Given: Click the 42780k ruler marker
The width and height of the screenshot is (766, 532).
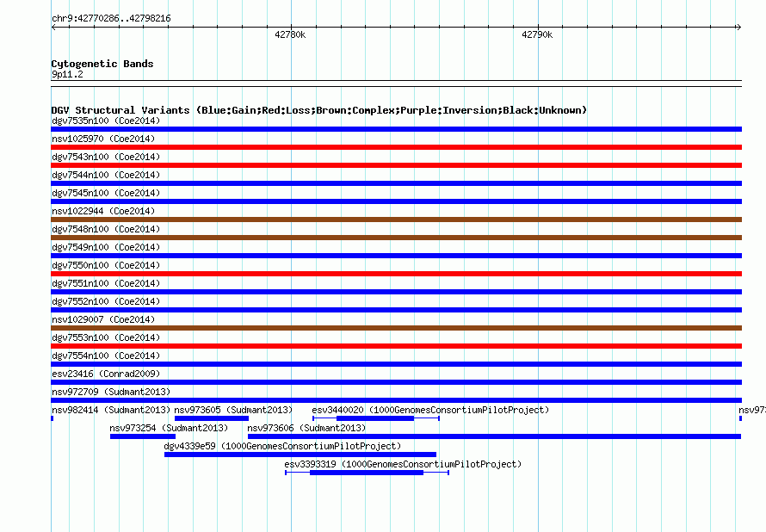Looking at the screenshot, I should 290,34.
